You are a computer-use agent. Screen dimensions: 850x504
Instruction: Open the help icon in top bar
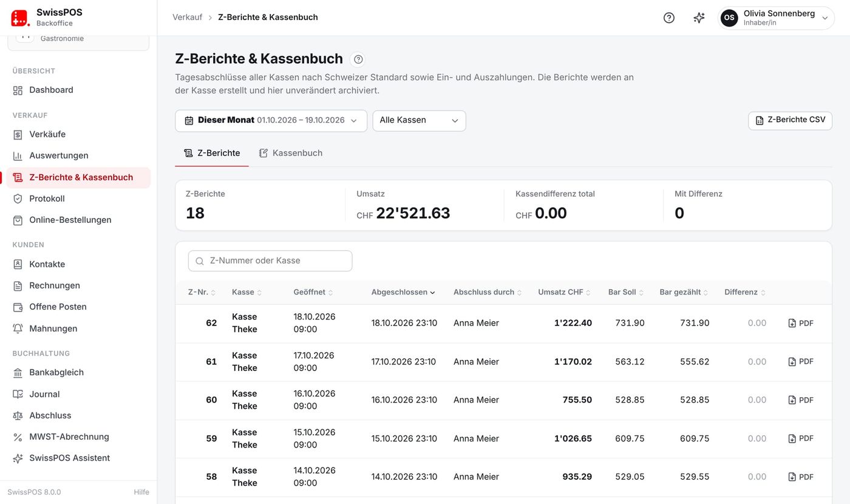[668, 18]
